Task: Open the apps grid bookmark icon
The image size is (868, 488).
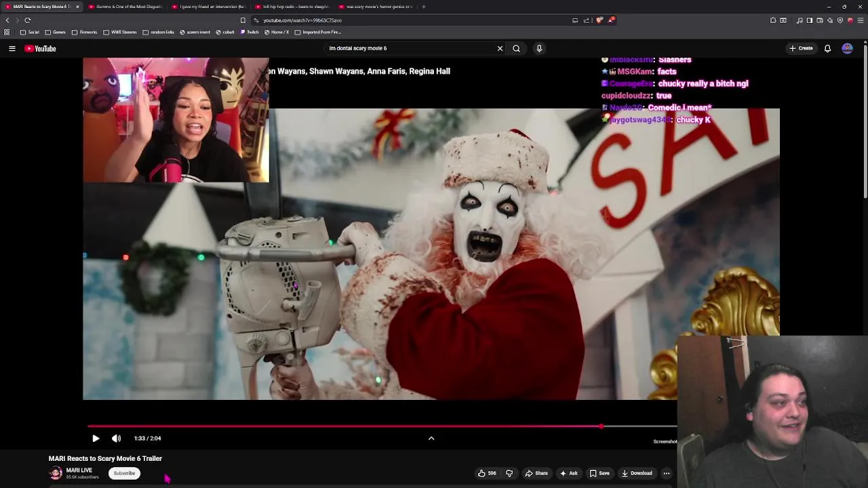Action: [x=7, y=32]
